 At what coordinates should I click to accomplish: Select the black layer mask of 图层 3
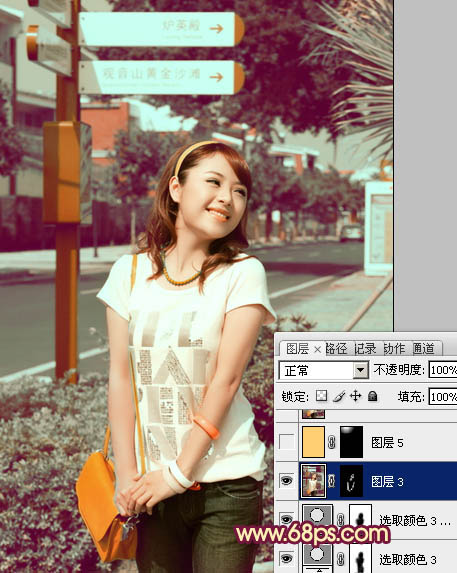[x=351, y=481]
